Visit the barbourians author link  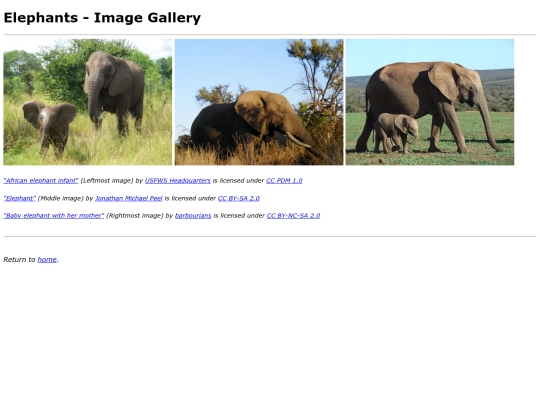(x=193, y=216)
